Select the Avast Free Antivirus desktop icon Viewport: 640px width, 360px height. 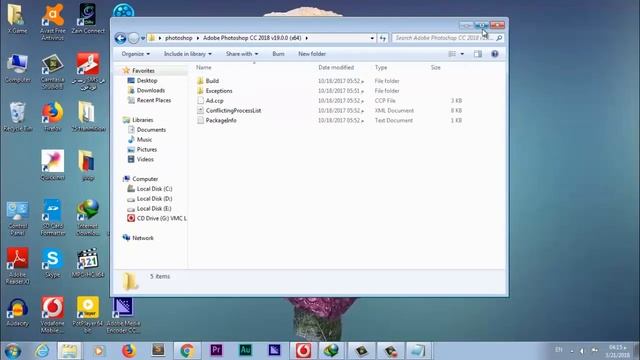tap(53, 22)
